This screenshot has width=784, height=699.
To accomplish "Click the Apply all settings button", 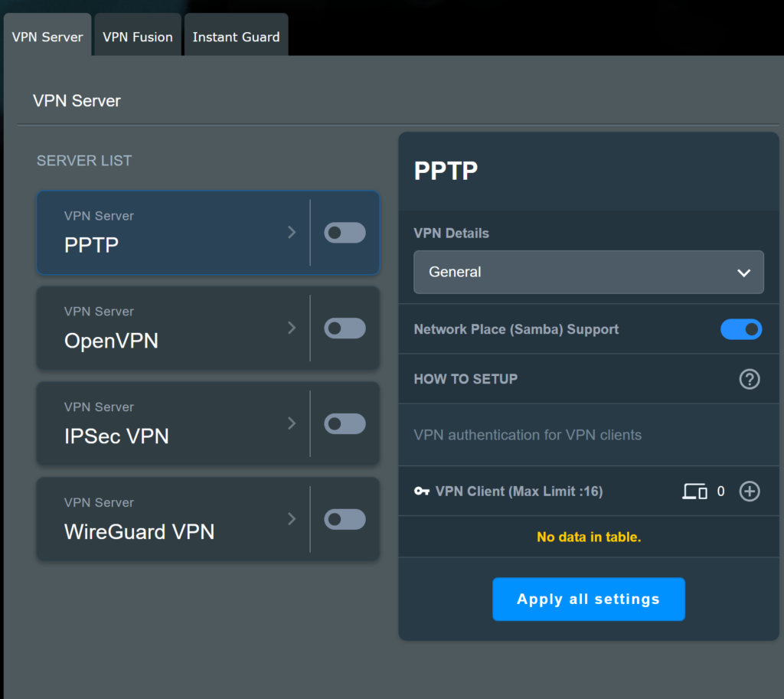I will point(589,599).
